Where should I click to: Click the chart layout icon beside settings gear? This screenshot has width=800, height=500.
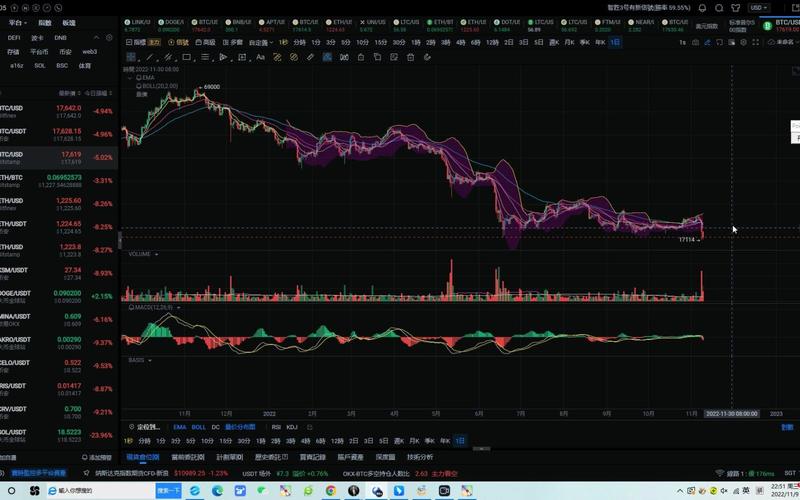click(x=732, y=42)
